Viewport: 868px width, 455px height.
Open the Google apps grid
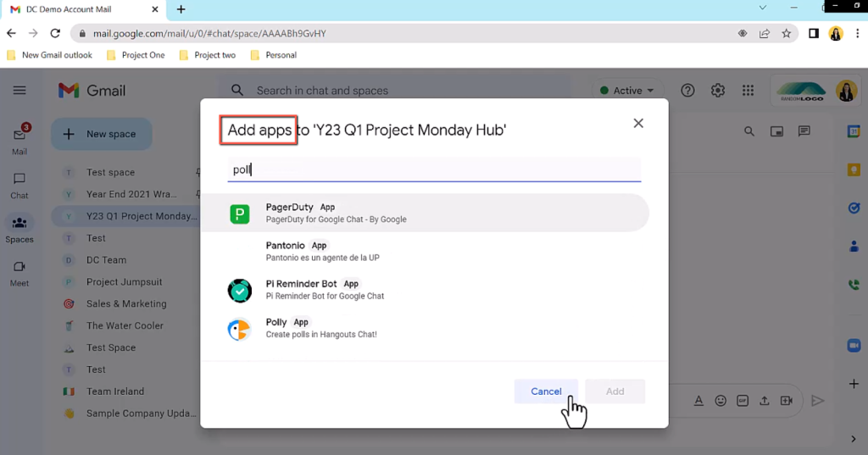coord(748,90)
